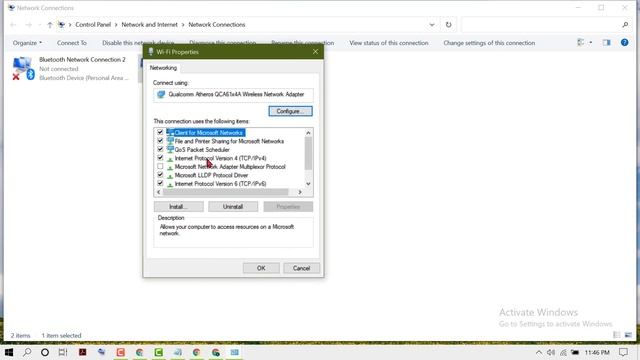Open the Organize menu
Viewport: 640px width, 360px height.
point(27,43)
